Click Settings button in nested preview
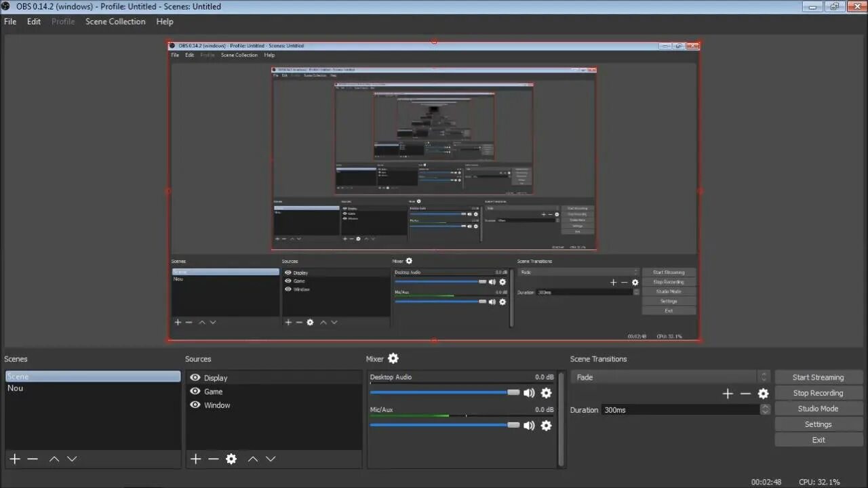The width and height of the screenshot is (868, 488). pos(669,301)
